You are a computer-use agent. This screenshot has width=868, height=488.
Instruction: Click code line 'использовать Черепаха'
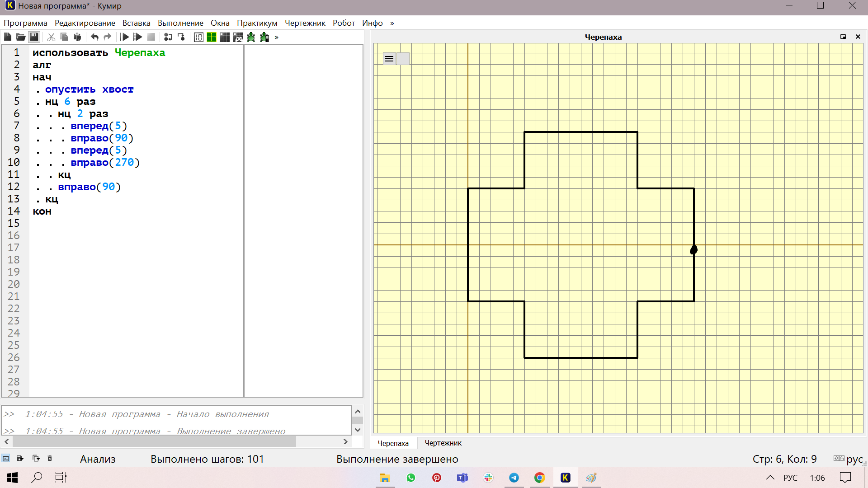pyautogui.click(x=99, y=53)
